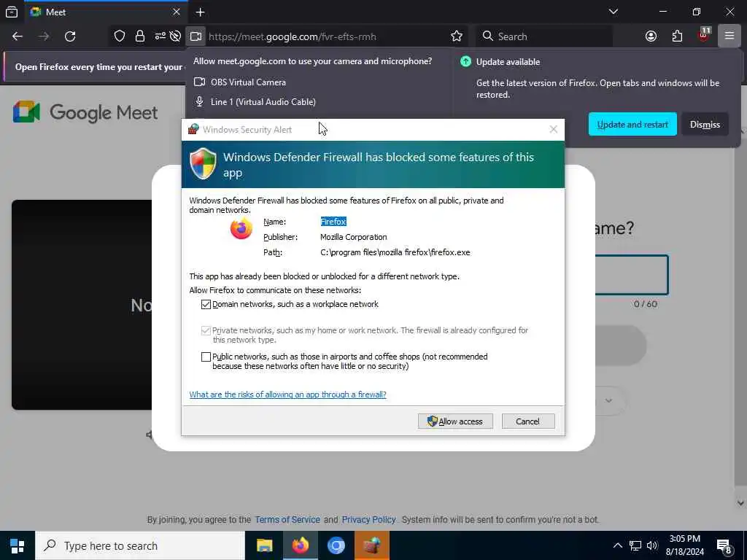This screenshot has height=560, width=747.
Task: Open File Explorer from the taskbar
Action: click(x=264, y=545)
